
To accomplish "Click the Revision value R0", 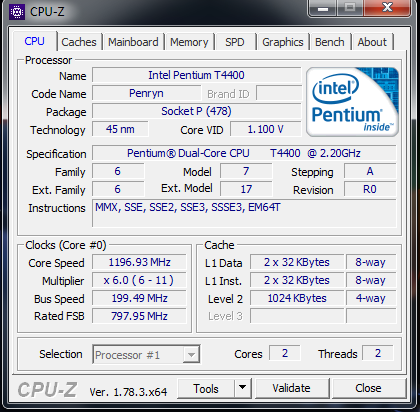I will [370, 189].
